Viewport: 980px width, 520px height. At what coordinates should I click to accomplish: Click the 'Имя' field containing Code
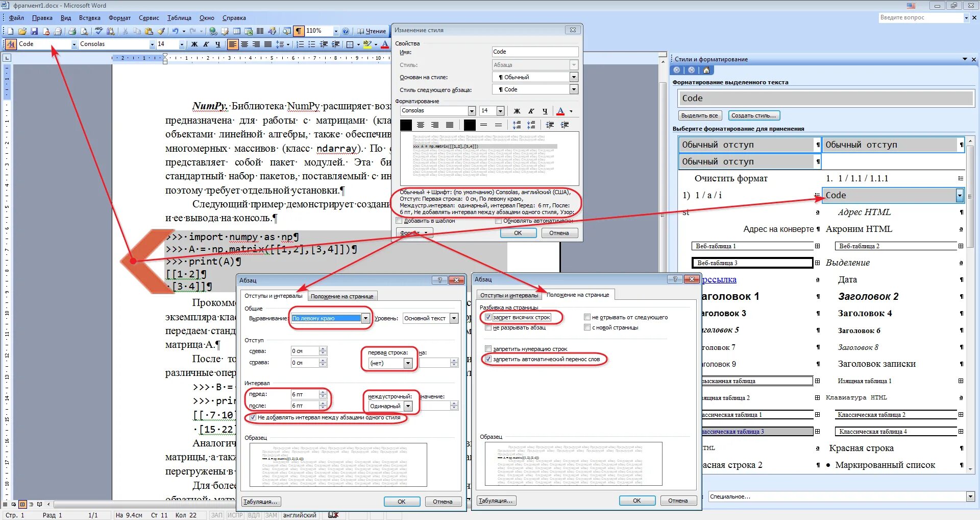pos(535,52)
